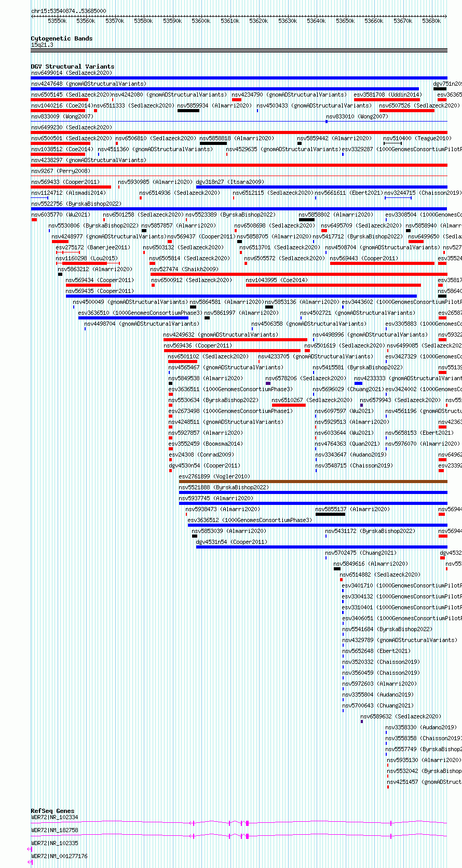Select esv275172 (Banerjee2011) label
The height and width of the screenshot is (868, 462).
pyautogui.click(x=93, y=247)
